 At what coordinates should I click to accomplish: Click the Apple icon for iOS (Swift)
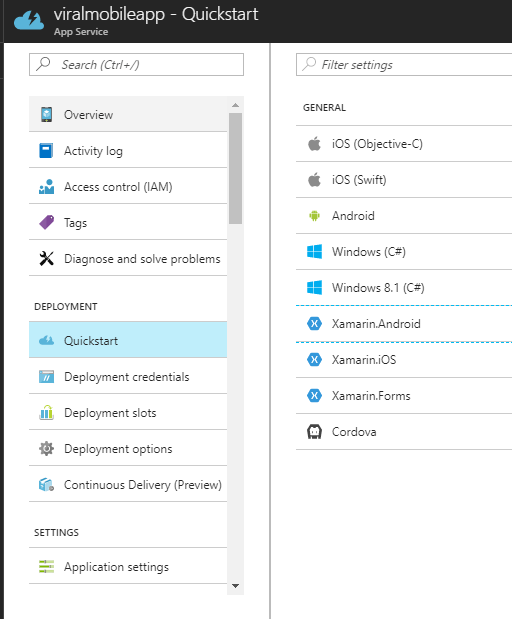(314, 180)
